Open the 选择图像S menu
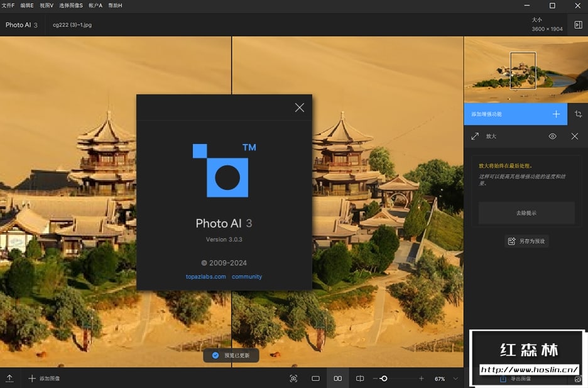This screenshot has width=588, height=388. click(71, 5)
